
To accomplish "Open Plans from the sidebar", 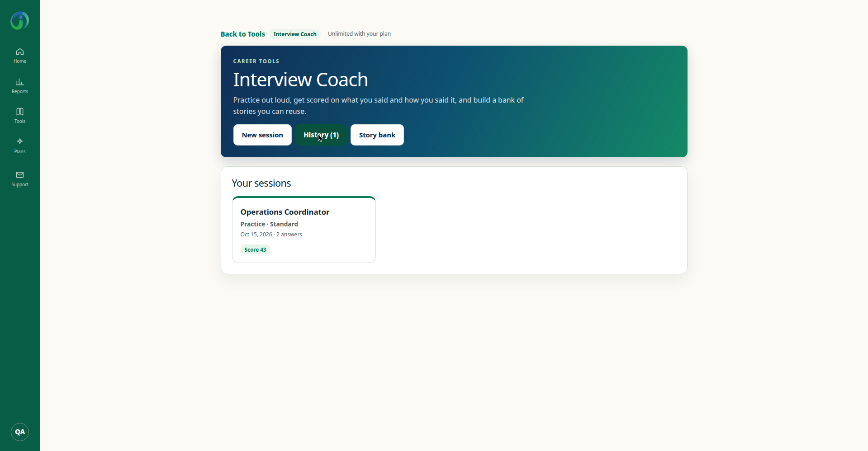I will pos(20,146).
